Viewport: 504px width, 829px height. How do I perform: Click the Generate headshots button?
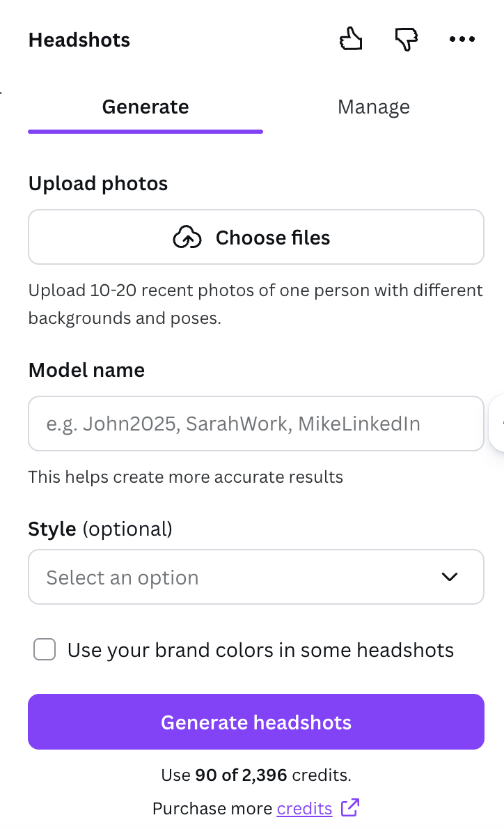point(255,722)
